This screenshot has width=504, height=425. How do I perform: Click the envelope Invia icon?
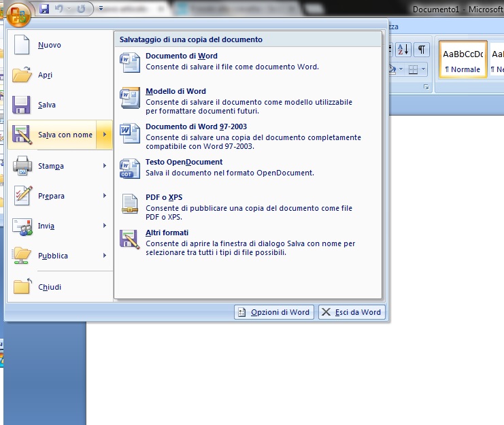(22, 227)
